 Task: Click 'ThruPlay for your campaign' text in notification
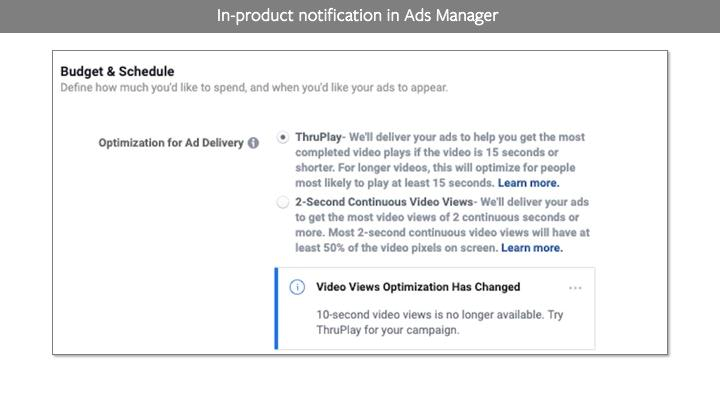pyautogui.click(x=388, y=330)
